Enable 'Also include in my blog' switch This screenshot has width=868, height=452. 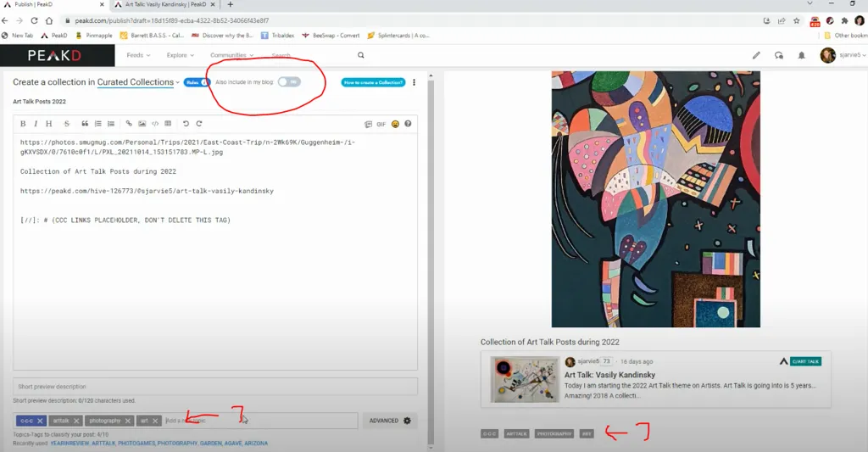[x=289, y=82]
